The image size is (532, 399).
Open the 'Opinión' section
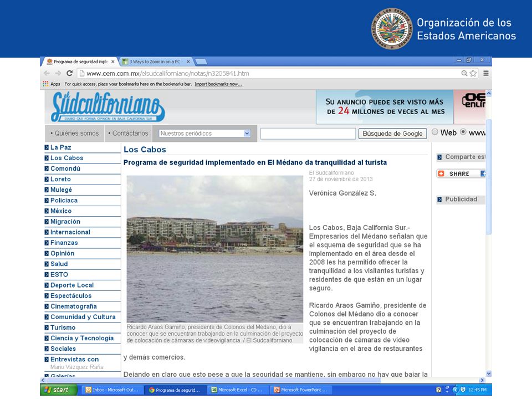pos(62,253)
